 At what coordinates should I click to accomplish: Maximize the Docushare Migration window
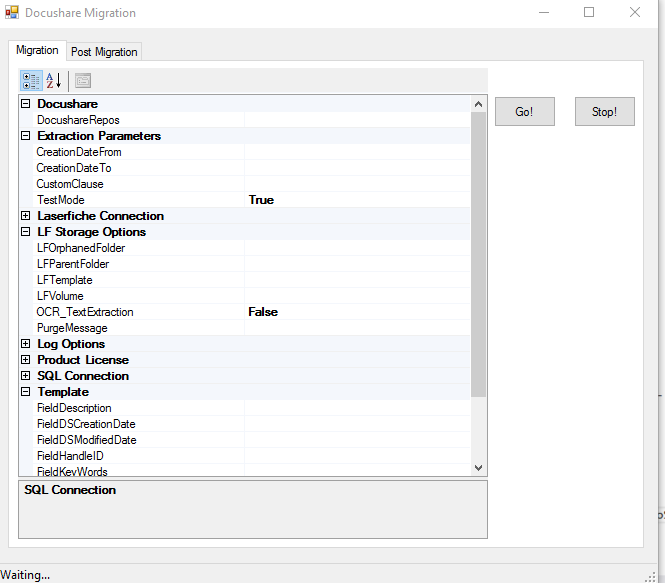click(589, 12)
